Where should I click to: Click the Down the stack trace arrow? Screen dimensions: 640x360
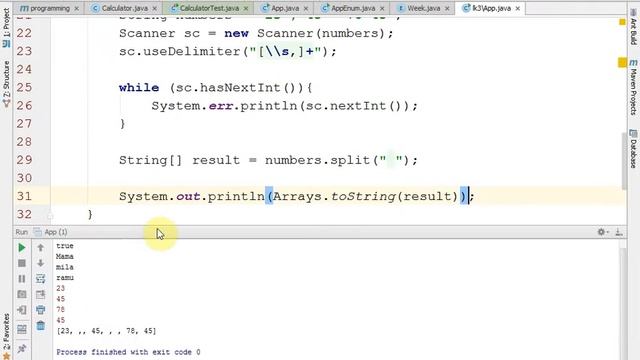(x=40, y=263)
